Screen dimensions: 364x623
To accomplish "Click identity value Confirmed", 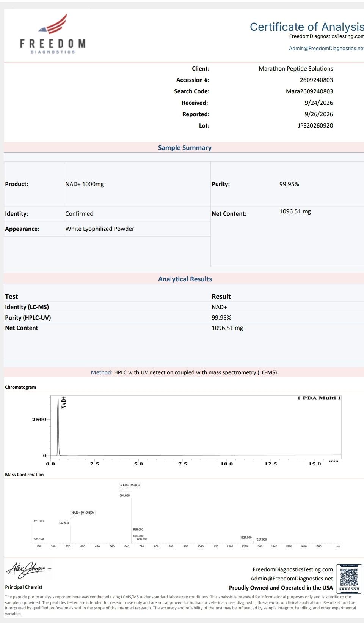I will 79,214.
